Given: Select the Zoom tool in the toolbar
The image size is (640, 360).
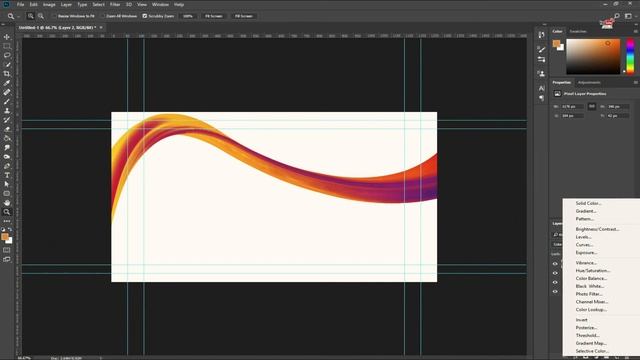Looking at the screenshot, I should (7, 212).
